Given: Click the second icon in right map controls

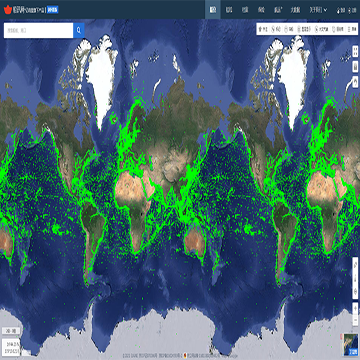Looking at the screenshot, I should coord(355,67).
